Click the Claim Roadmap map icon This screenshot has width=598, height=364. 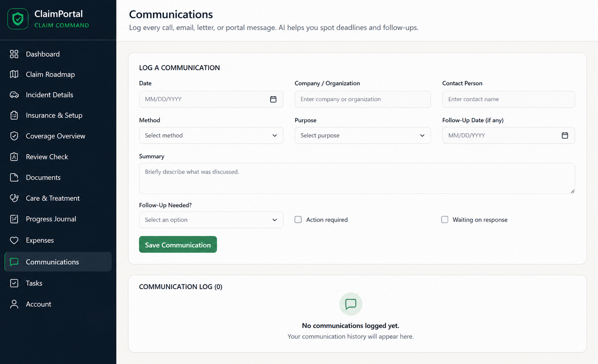tap(14, 74)
